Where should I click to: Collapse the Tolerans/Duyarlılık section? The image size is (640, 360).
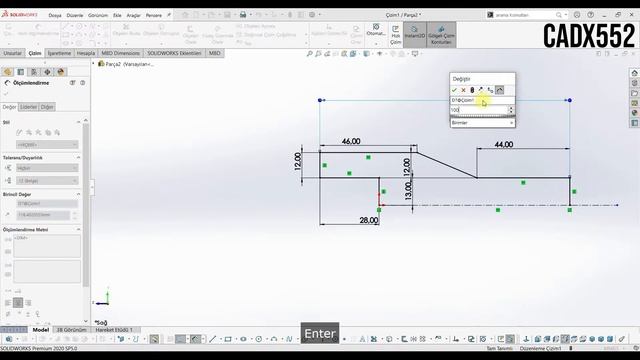[78, 158]
